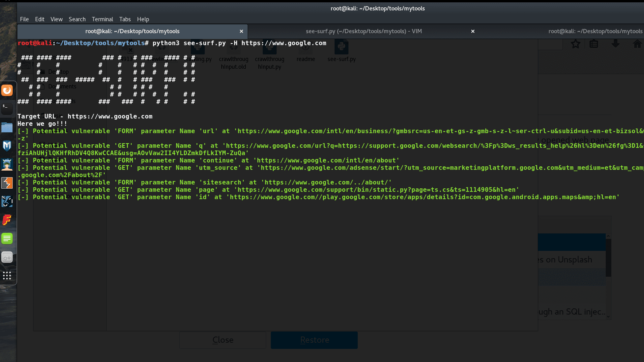
Task: Click the python3 see-surf.py command line
Action: click(x=172, y=43)
